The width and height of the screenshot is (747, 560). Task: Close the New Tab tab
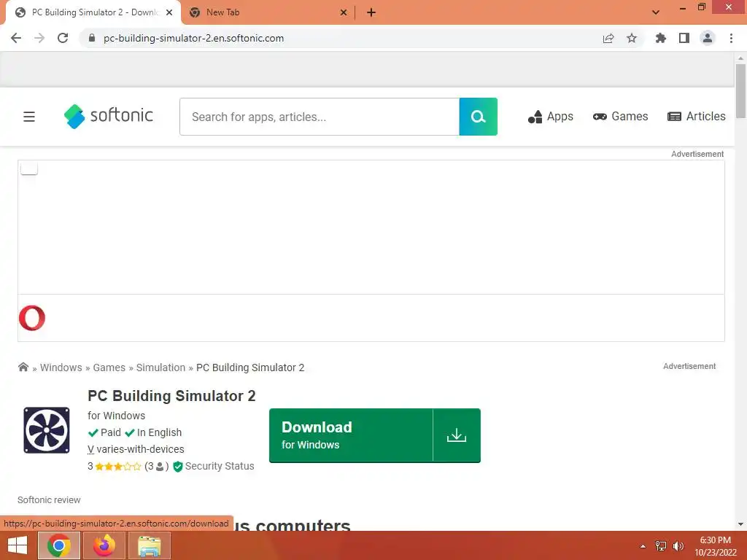pos(344,12)
